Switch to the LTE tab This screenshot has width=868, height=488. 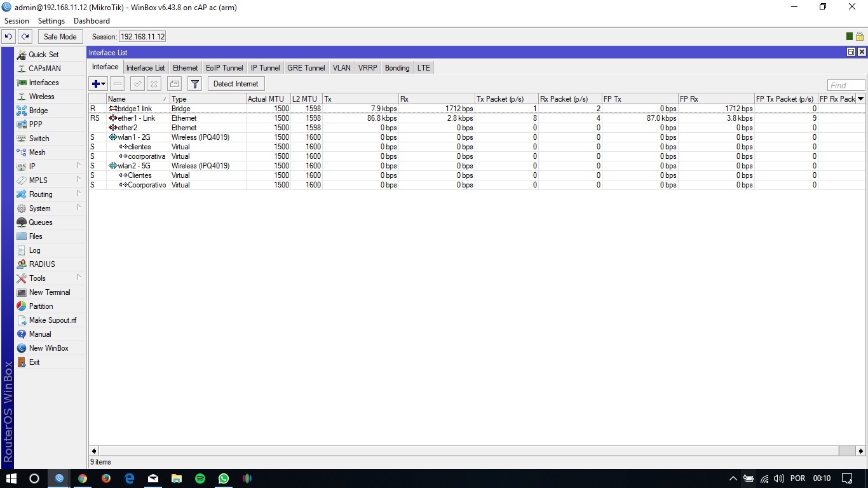tap(424, 68)
